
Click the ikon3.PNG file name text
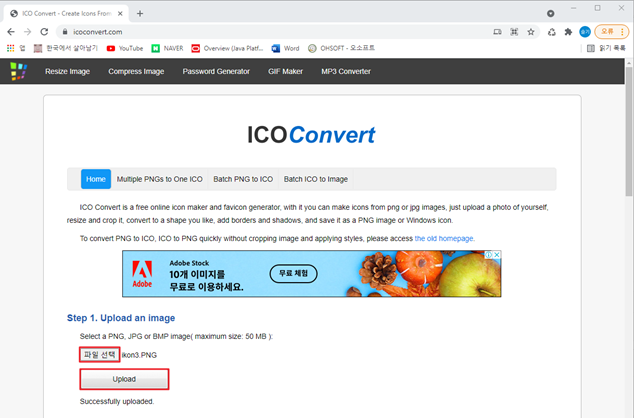click(x=139, y=355)
